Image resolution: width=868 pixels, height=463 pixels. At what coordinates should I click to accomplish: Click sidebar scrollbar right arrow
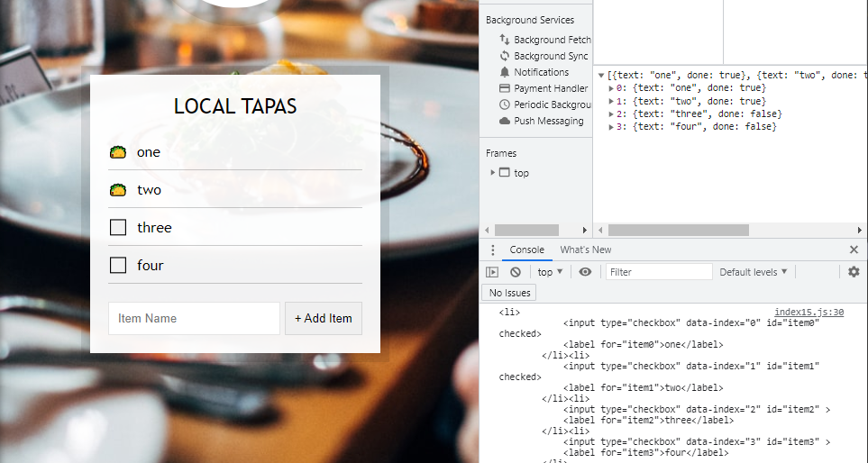point(585,230)
